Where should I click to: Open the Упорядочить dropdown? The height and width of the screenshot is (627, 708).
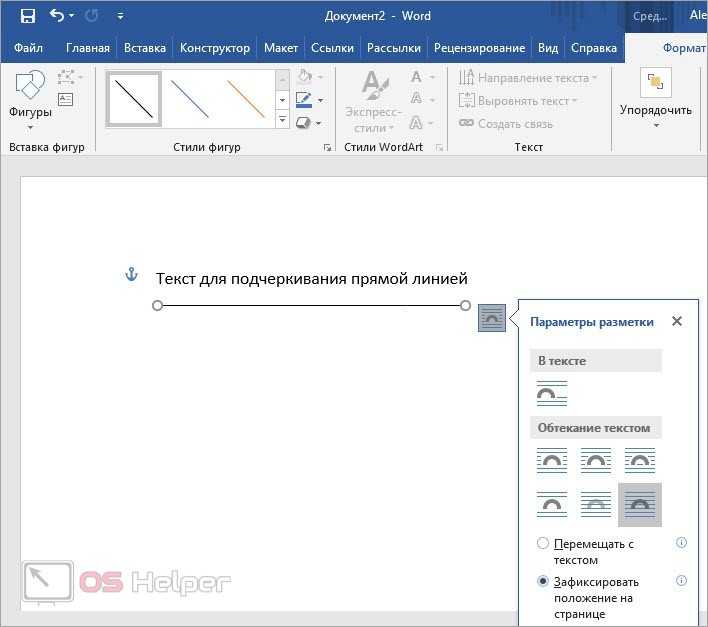point(656,98)
